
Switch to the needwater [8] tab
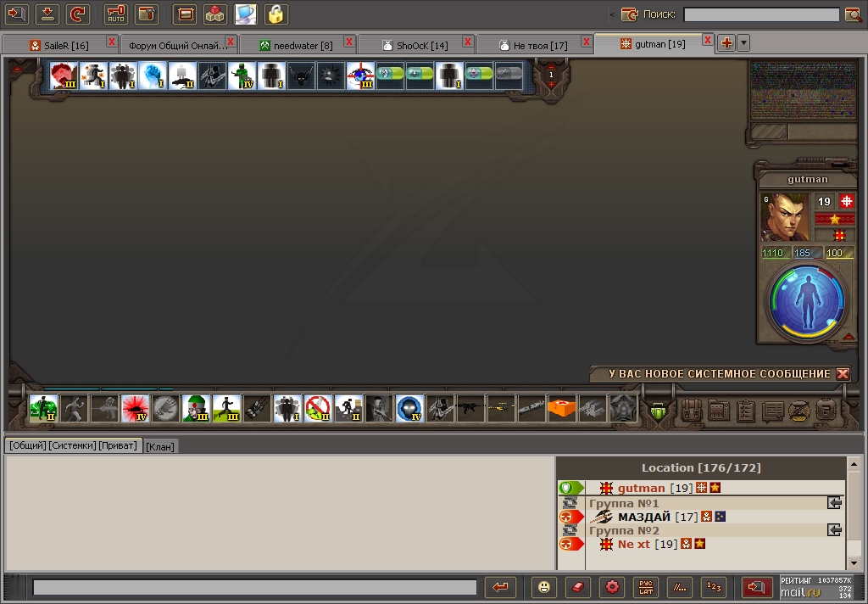pos(297,46)
